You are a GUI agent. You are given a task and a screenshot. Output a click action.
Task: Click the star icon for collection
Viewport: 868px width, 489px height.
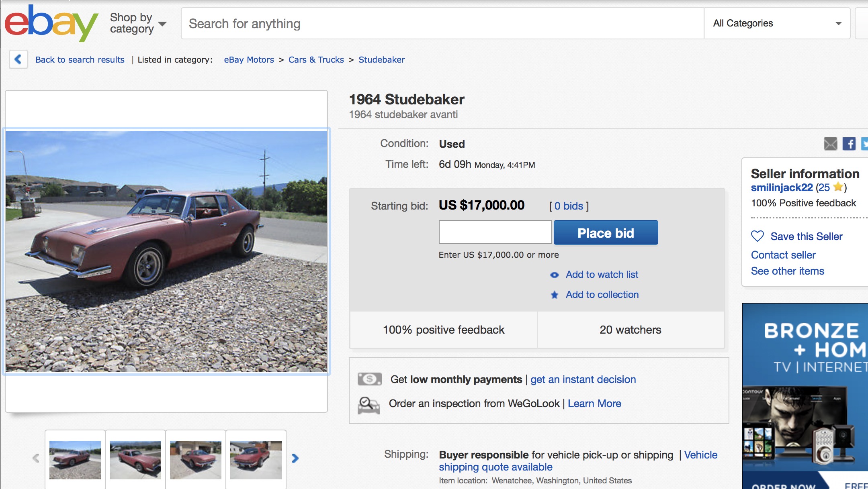(555, 295)
